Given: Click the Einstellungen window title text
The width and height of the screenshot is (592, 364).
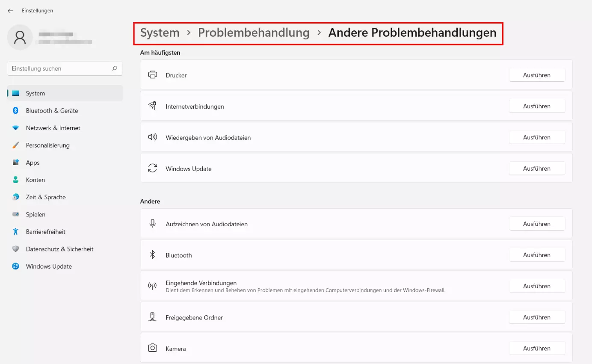Looking at the screenshot, I should [x=38, y=11].
